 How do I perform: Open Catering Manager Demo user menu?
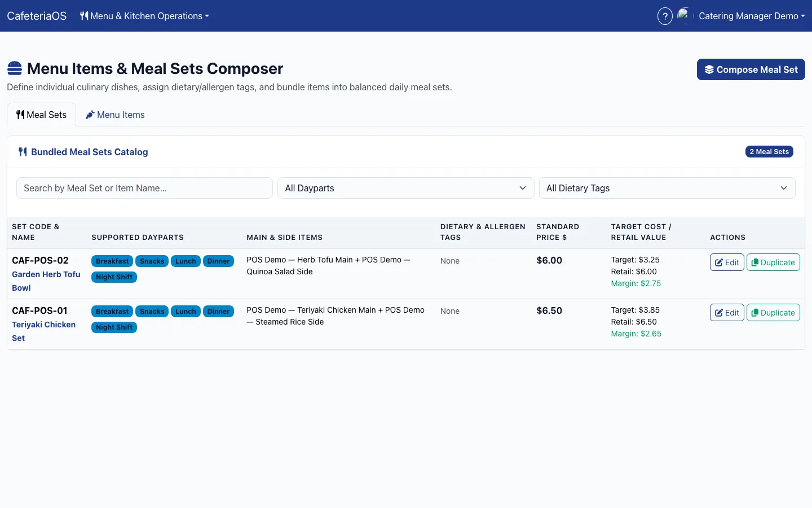tap(752, 16)
